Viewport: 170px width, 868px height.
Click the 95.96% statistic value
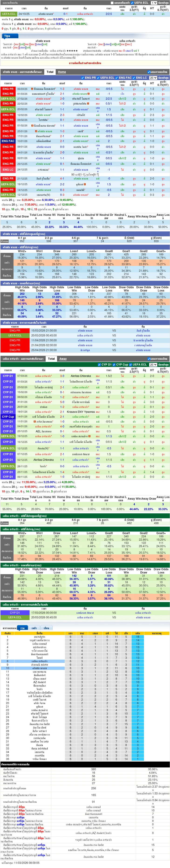click(x=153, y=769)
